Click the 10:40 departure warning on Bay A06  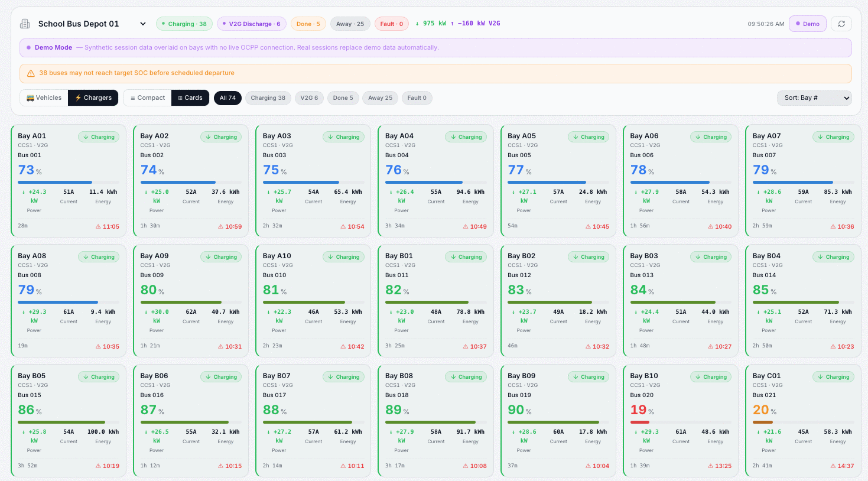[x=720, y=226]
